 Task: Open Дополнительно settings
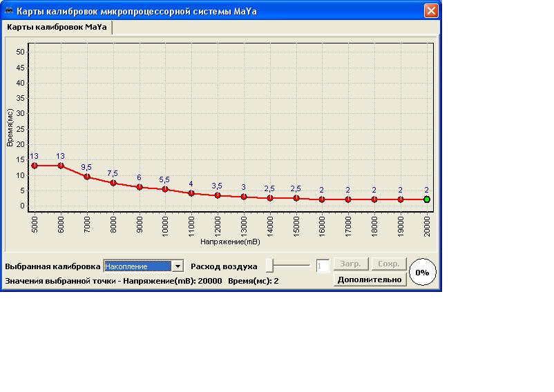[x=370, y=280]
